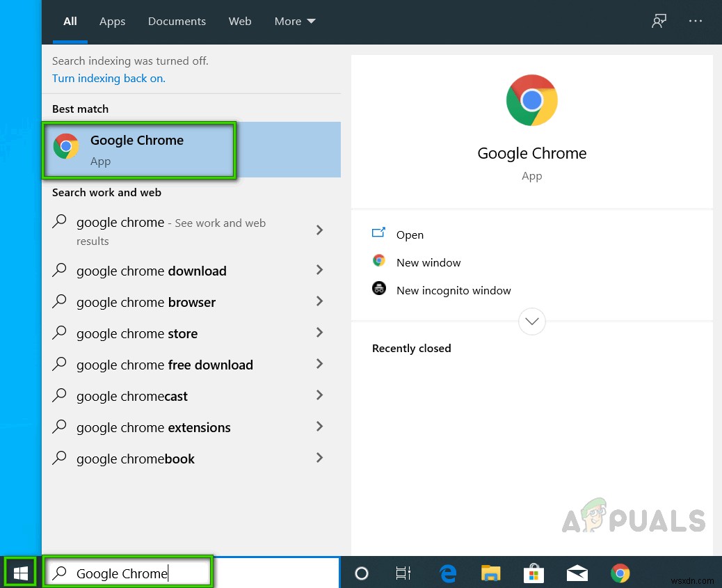The height and width of the screenshot is (588, 722).
Task: Select New incognito window action
Action: coord(454,291)
